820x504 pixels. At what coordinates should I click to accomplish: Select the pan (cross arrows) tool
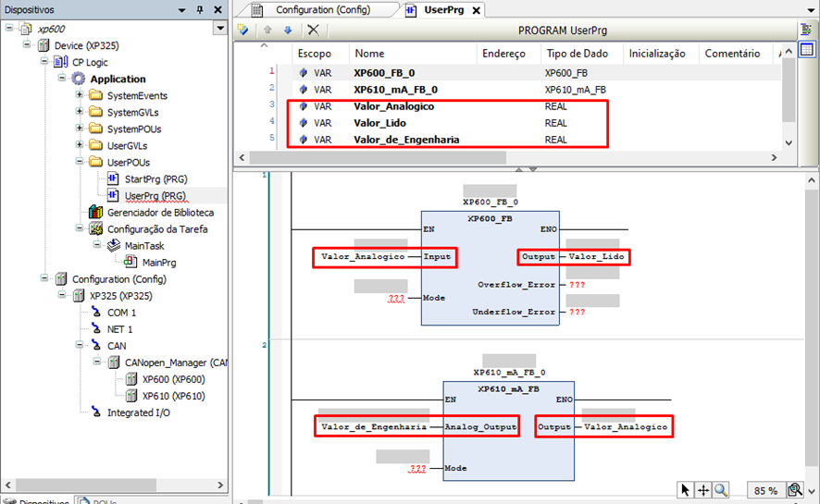pos(703,490)
